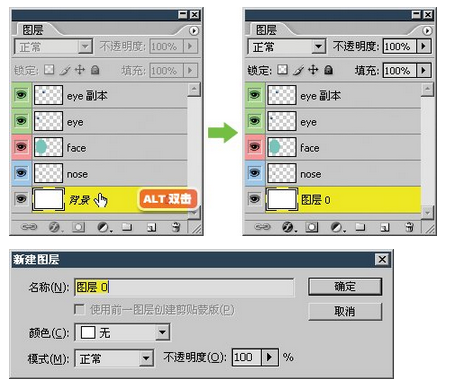Click face layer thumbnail in right panel
The width and height of the screenshot is (455, 388).
(282, 147)
